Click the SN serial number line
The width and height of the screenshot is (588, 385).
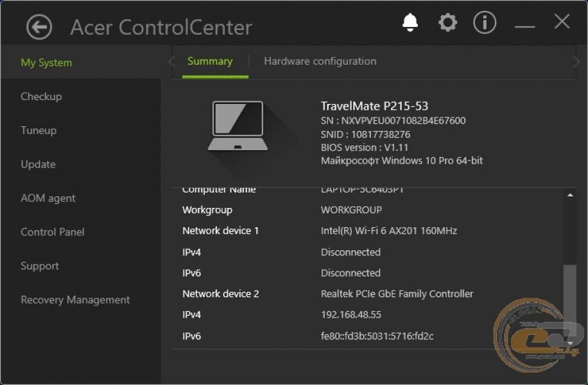[x=393, y=121]
